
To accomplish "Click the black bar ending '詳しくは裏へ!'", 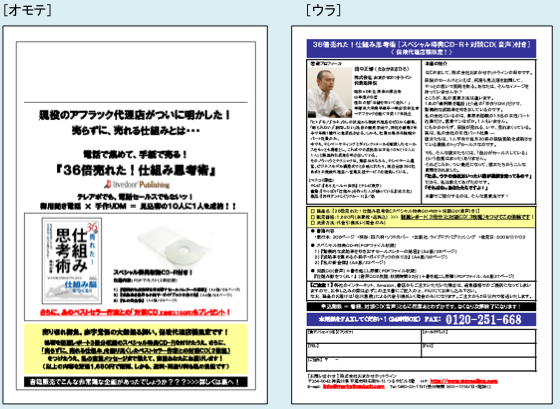I will pos(136,382).
